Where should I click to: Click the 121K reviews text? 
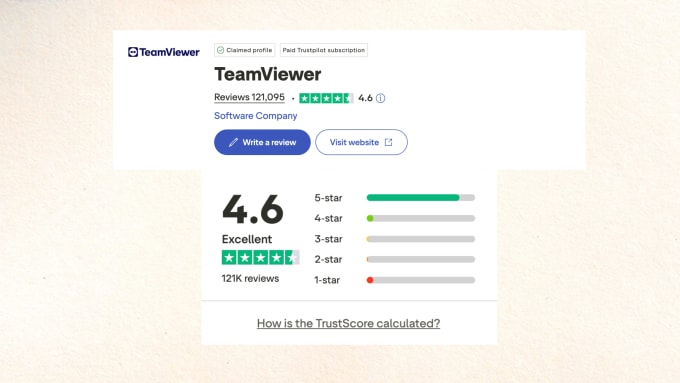tap(250, 278)
